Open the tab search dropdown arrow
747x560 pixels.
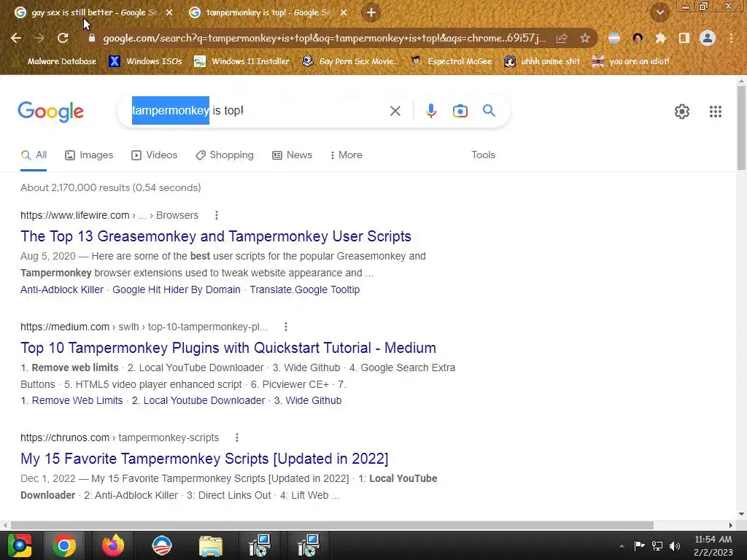click(x=659, y=13)
